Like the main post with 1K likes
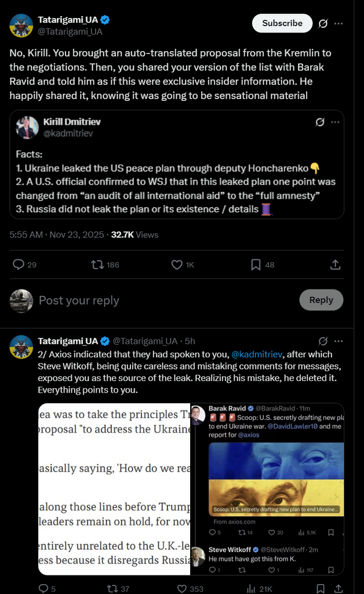Image resolution: width=364 pixels, height=594 pixels. [x=177, y=265]
